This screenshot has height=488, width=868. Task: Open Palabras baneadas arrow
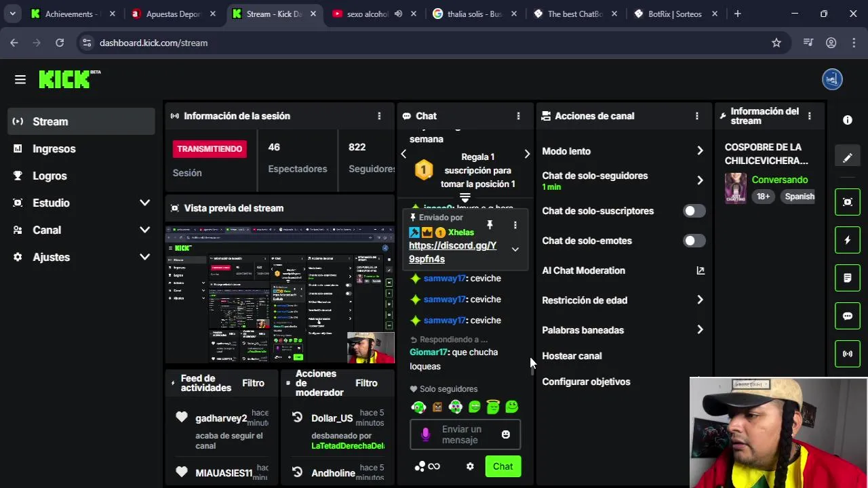point(700,330)
